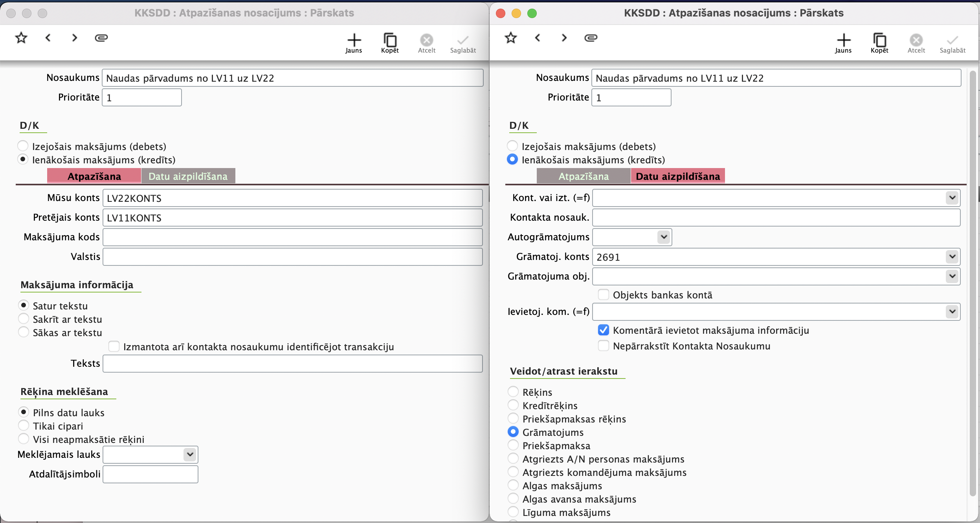Open Kont. vai izt. (=f) dropdown
980x523 pixels.
click(952, 197)
